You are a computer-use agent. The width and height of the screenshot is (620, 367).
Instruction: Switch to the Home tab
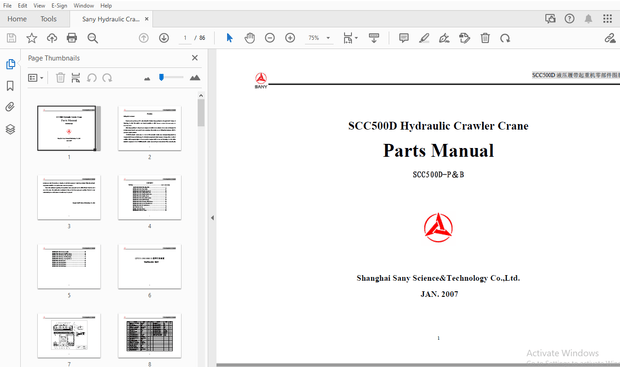coord(17,19)
